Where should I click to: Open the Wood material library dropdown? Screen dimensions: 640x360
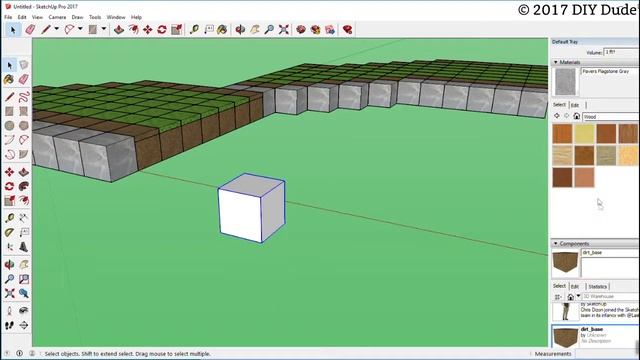click(x=611, y=117)
